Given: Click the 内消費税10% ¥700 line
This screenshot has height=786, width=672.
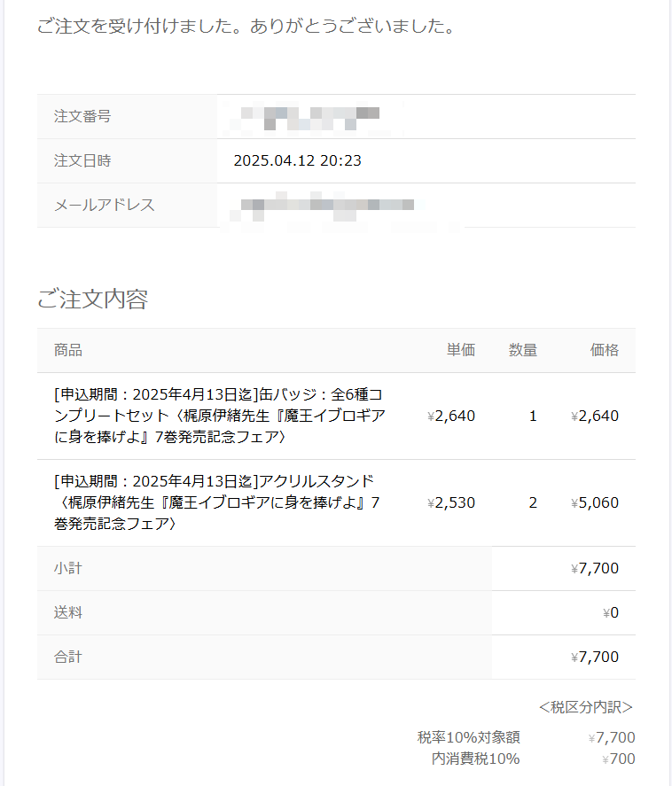Looking at the screenshot, I should tap(533, 759).
